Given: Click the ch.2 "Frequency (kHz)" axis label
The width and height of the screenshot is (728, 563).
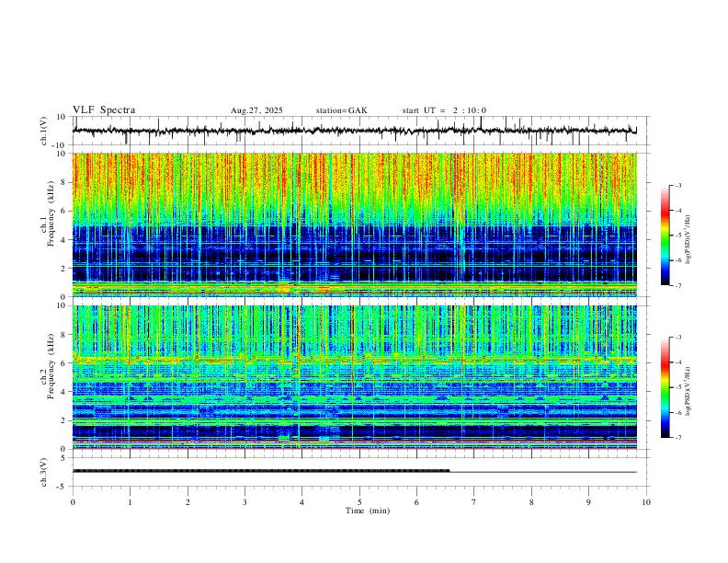Looking at the screenshot, I should pos(51,366).
